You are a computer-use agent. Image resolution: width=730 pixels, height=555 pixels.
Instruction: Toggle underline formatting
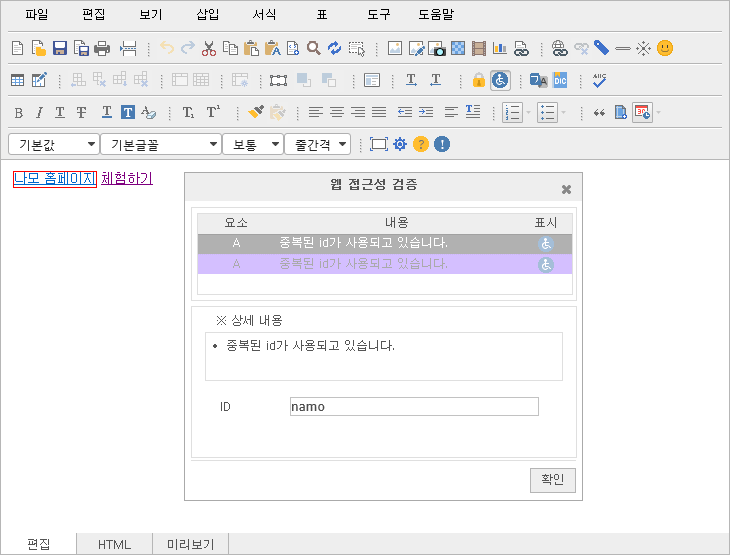[60, 113]
